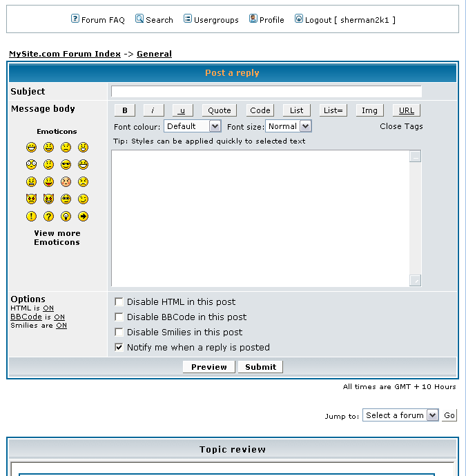Insert the light bulb idea emoticon
The height and width of the screenshot is (476, 466).
pos(66,217)
